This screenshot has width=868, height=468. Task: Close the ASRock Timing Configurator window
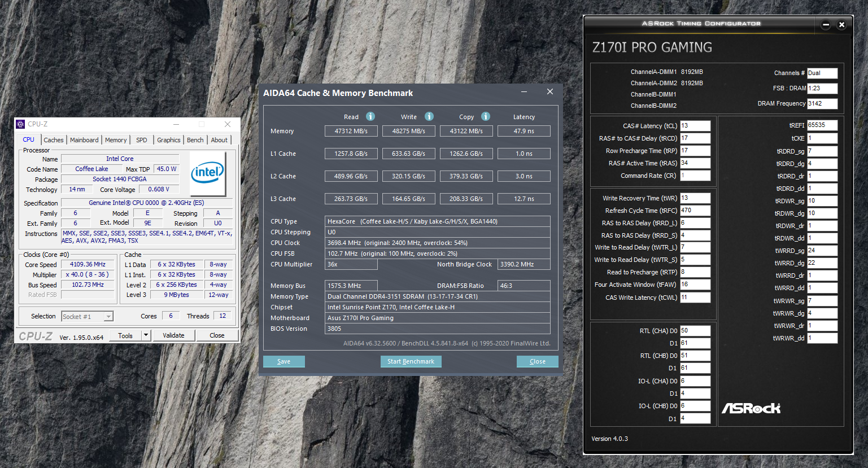tap(841, 25)
